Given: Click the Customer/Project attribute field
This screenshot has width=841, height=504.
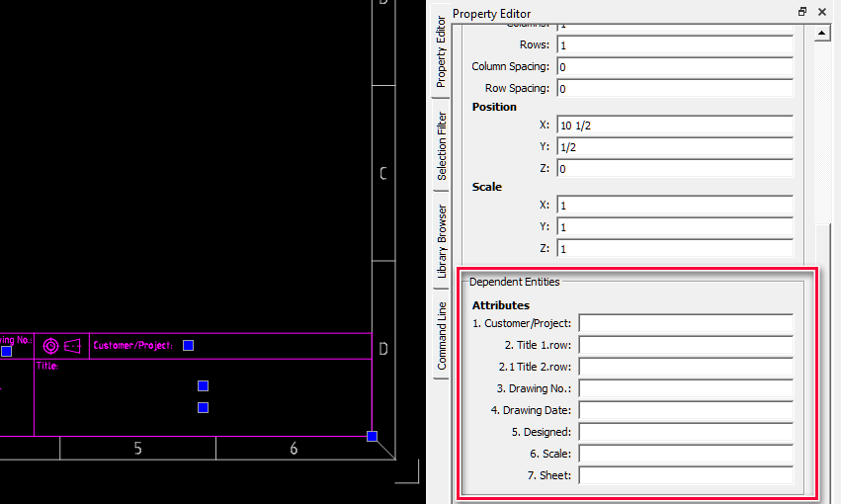Looking at the screenshot, I should [686, 323].
